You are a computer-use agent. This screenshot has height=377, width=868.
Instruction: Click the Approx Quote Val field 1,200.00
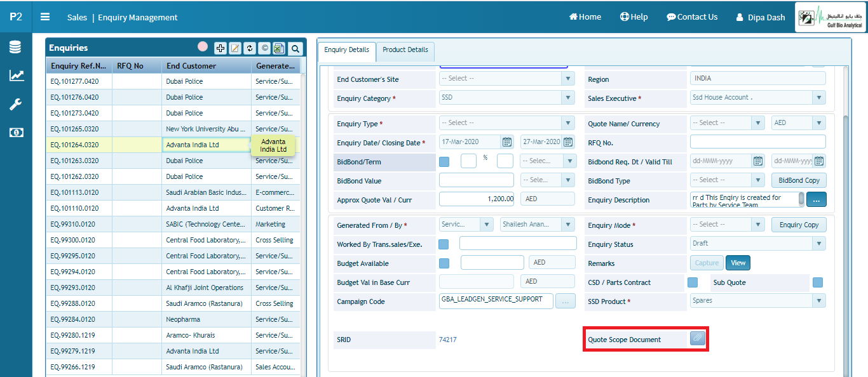click(476, 199)
